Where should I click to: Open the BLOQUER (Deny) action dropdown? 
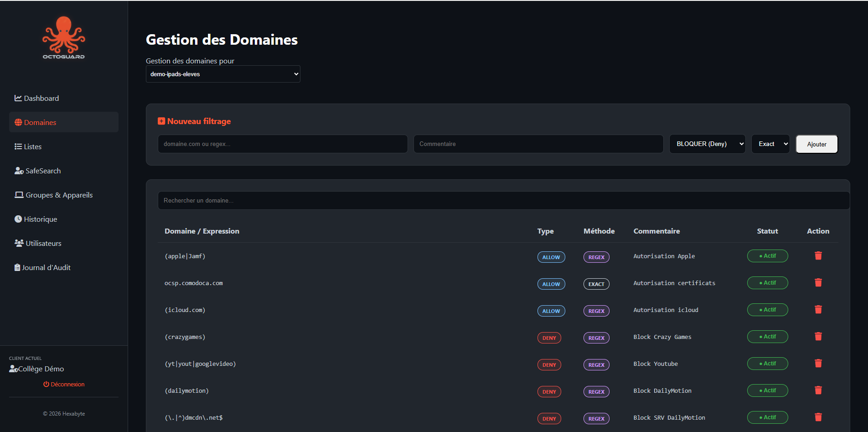(x=708, y=144)
